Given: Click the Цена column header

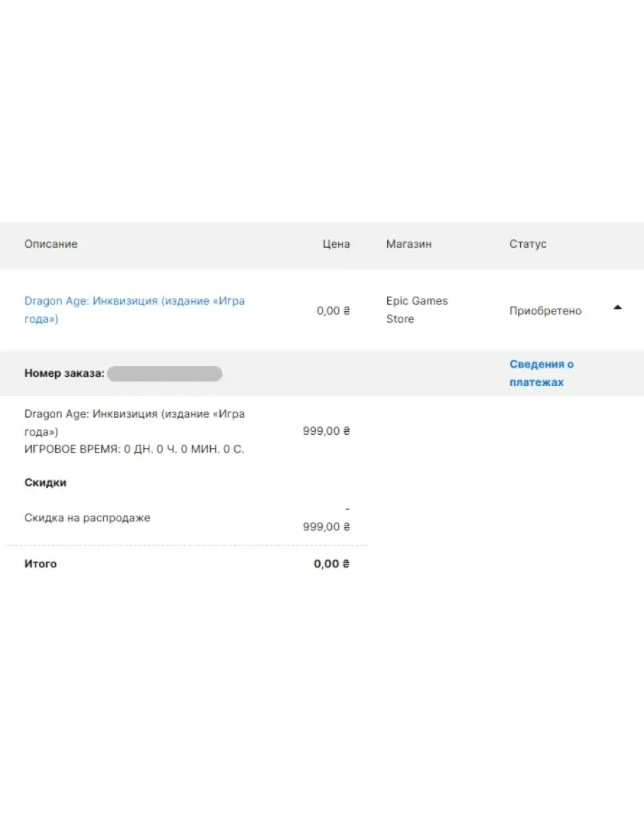Looking at the screenshot, I should 336,244.
